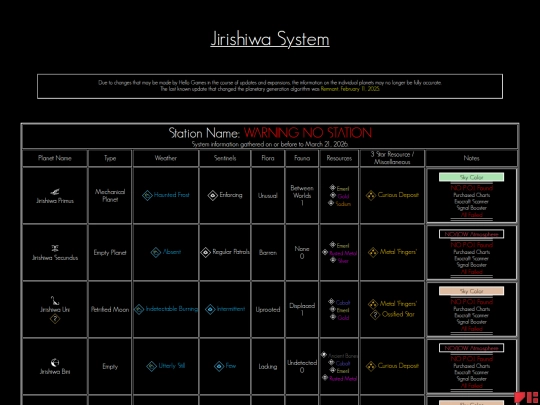The height and width of the screenshot is (405, 540).
Task: Click the Ossified Star text
Action: (x=398, y=314)
